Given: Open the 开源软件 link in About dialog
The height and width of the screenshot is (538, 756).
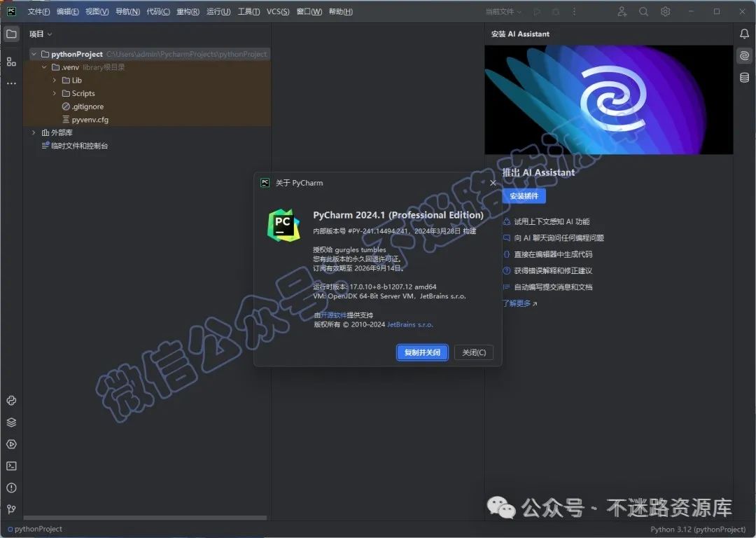Looking at the screenshot, I should (x=334, y=315).
